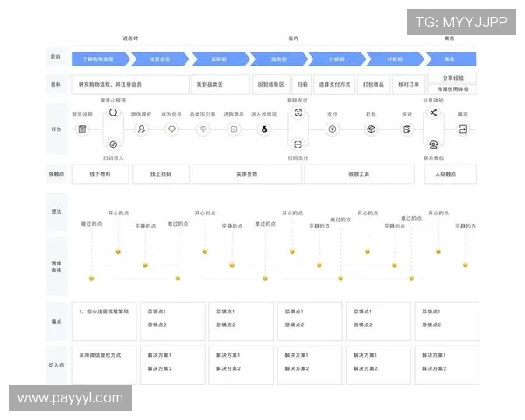Select the 品类区引导 signpost icon
Screen dimensions: 525x420
pyautogui.click(x=203, y=129)
